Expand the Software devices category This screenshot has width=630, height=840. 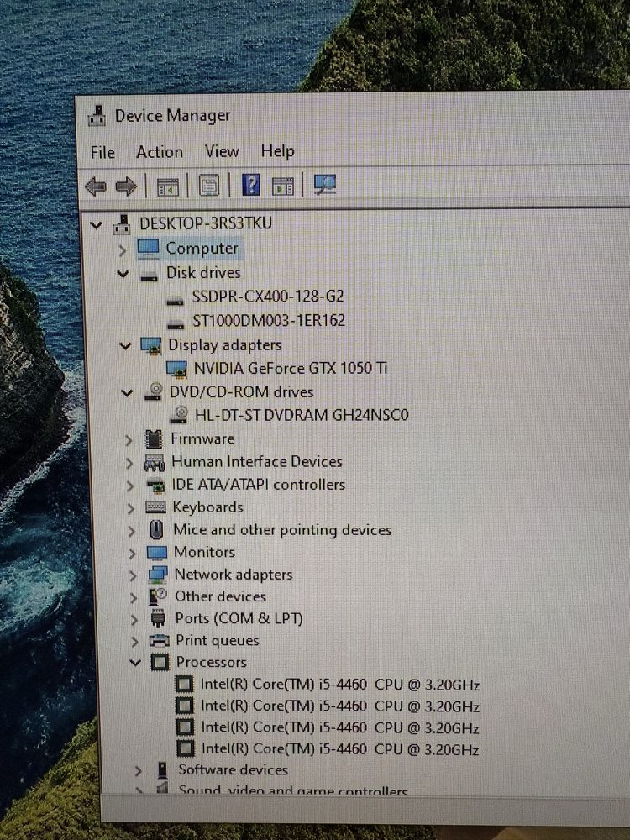tap(139, 771)
